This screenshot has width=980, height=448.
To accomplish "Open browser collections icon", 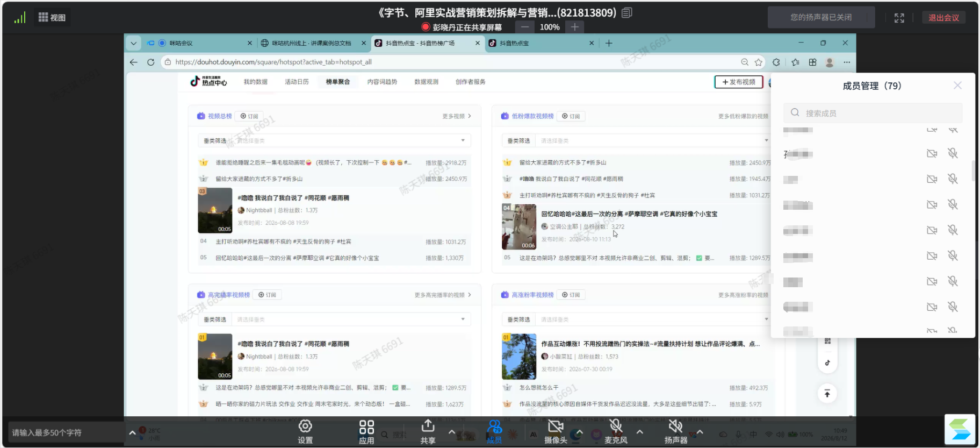I will [x=813, y=62].
